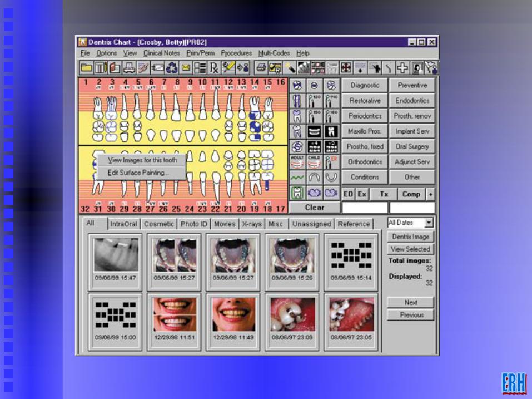This screenshot has width=532, height=399.
Task: Open the Options menu
Action: point(107,53)
